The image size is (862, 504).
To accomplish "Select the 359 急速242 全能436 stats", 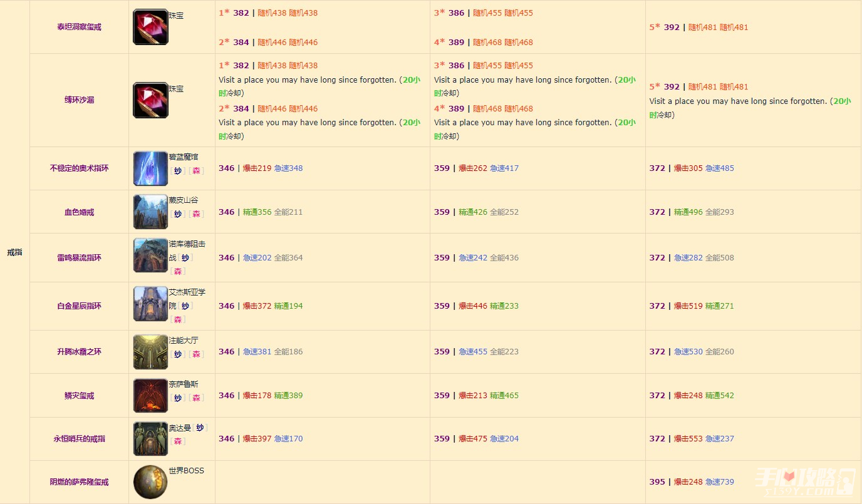I will tap(476, 257).
